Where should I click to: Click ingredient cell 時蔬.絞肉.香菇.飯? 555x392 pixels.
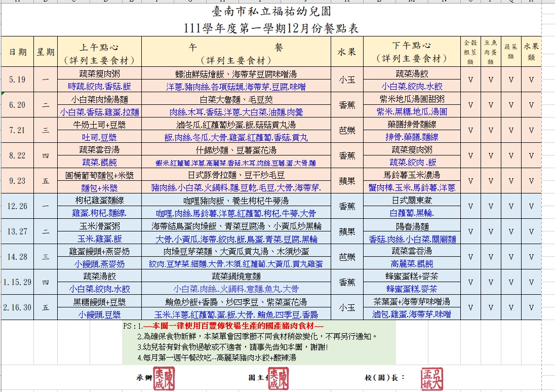(x=99, y=87)
